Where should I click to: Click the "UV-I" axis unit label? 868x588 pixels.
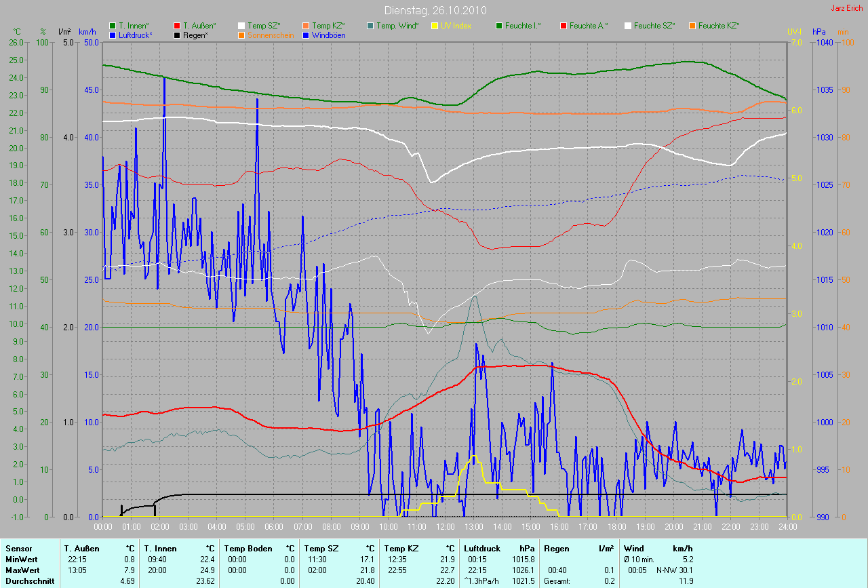coord(794,32)
